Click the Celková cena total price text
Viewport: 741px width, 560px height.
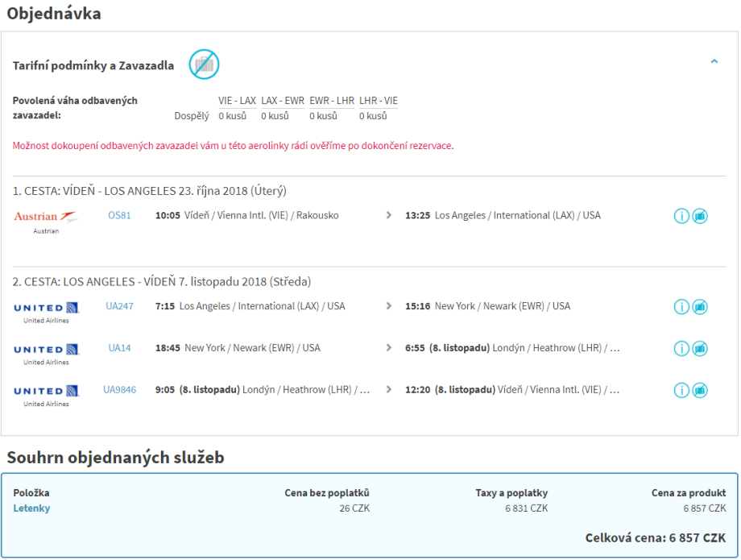(655, 537)
